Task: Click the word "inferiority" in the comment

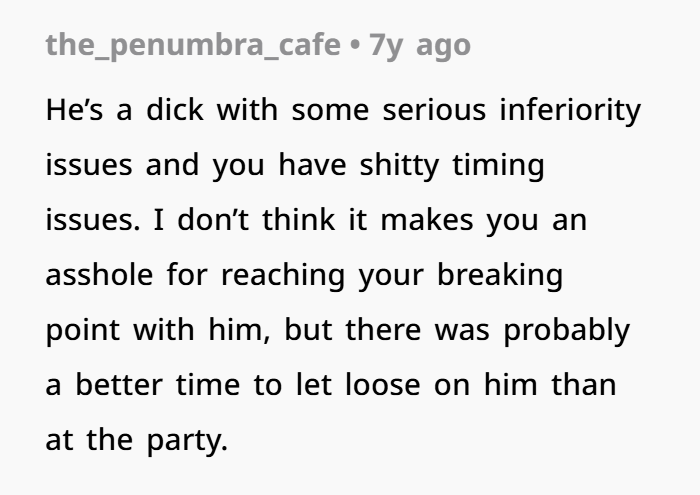Action: (x=571, y=110)
